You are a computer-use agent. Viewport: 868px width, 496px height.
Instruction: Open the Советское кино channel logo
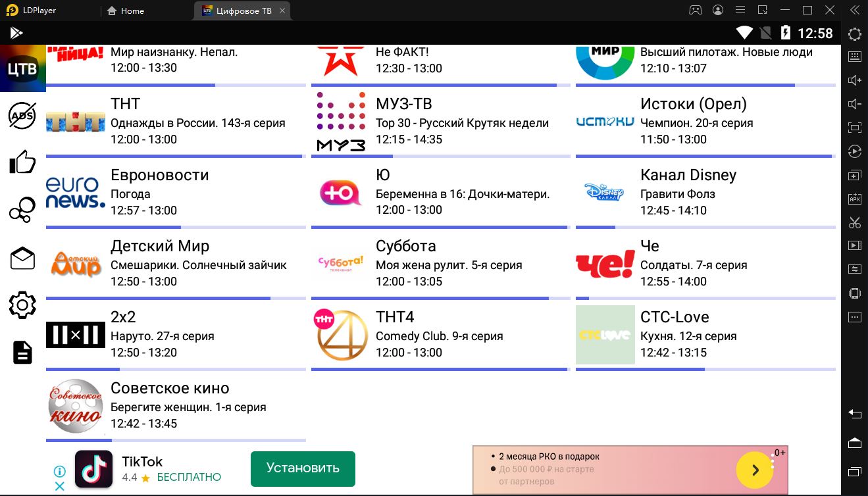(76, 406)
